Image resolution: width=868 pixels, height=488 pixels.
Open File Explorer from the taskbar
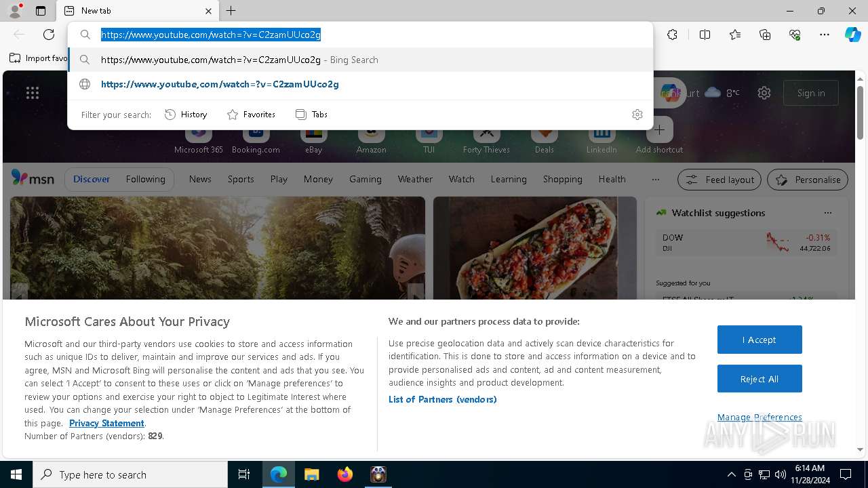(311, 474)
